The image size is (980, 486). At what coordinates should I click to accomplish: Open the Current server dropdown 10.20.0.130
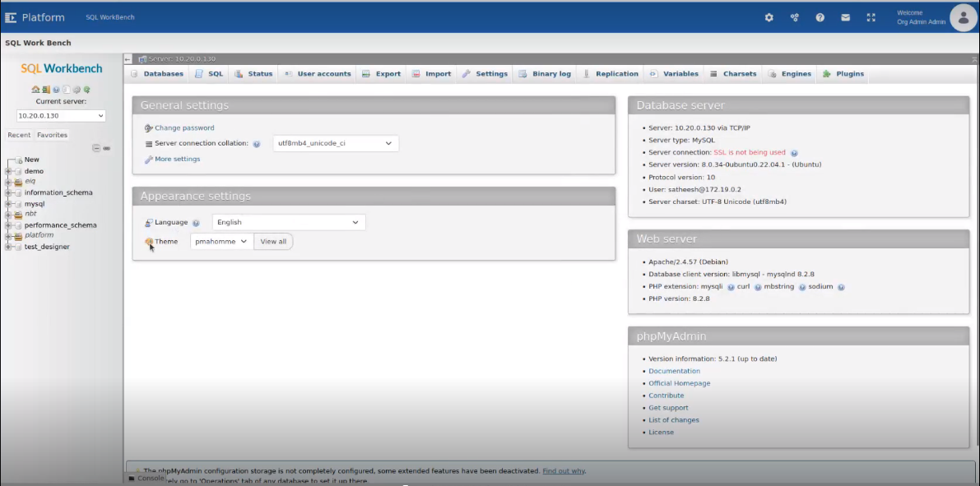click(x=61, y=116)
